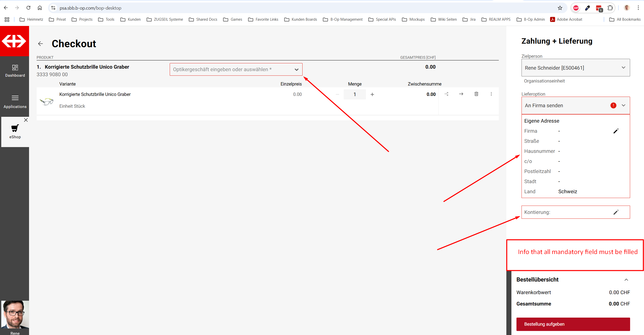Viewport: 644px width, 335px height.
Task: Click the Bestellung aufgeben button
Action: pos(573,324)
